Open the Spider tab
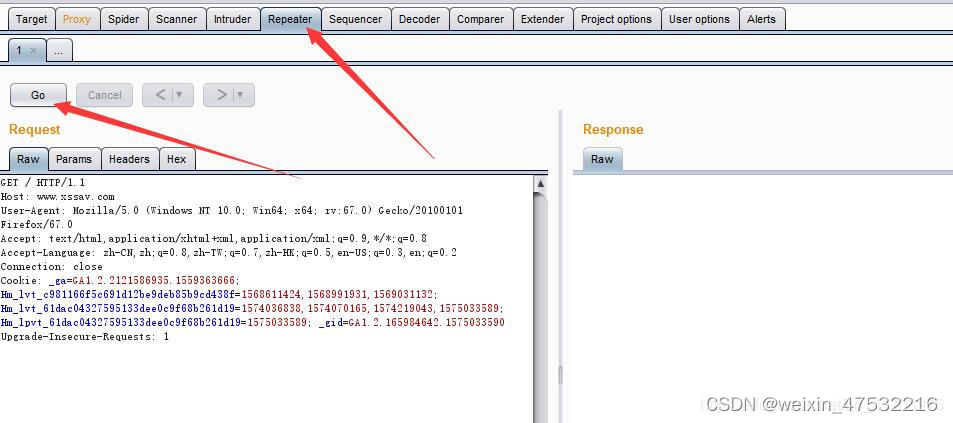953x423 pixels. click(x=123, y=19)
